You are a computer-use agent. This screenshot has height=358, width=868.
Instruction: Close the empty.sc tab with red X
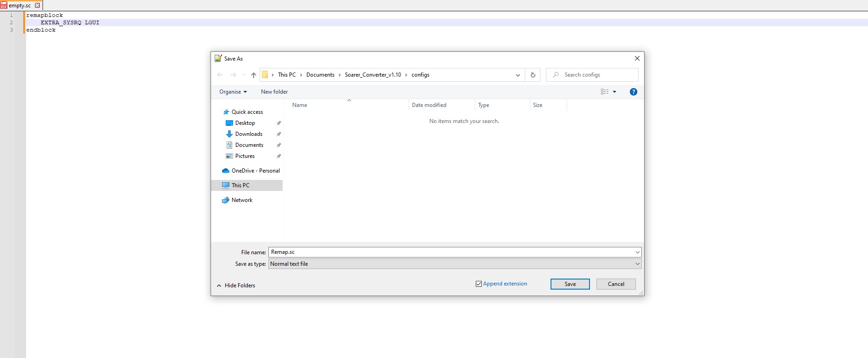(38, 6)
